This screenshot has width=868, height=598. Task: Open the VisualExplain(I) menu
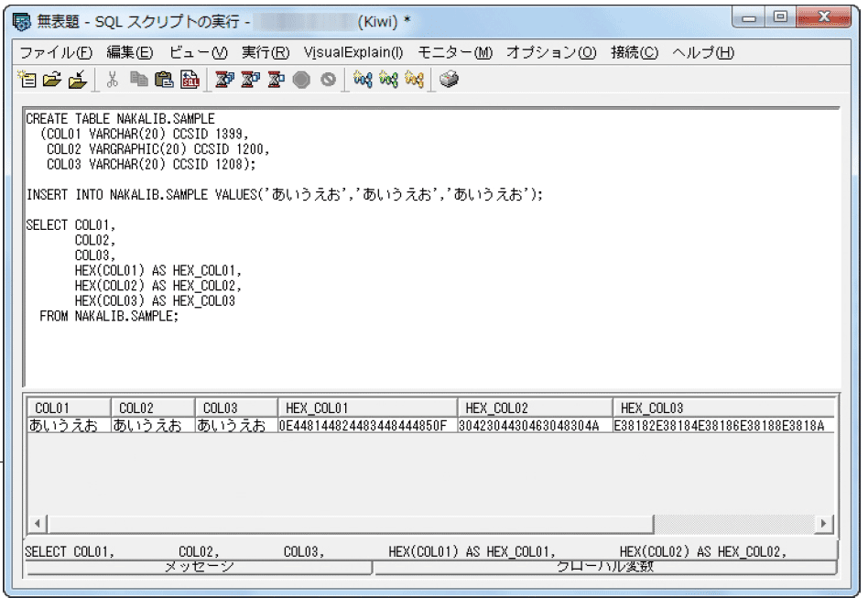pos(353,52)
